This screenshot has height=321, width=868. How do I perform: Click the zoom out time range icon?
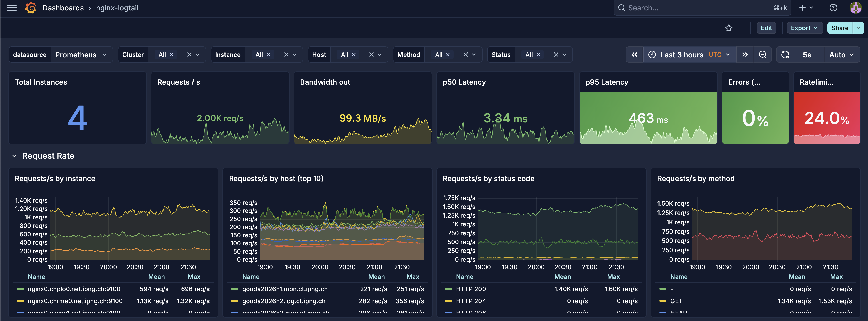(x=763, y=55)
